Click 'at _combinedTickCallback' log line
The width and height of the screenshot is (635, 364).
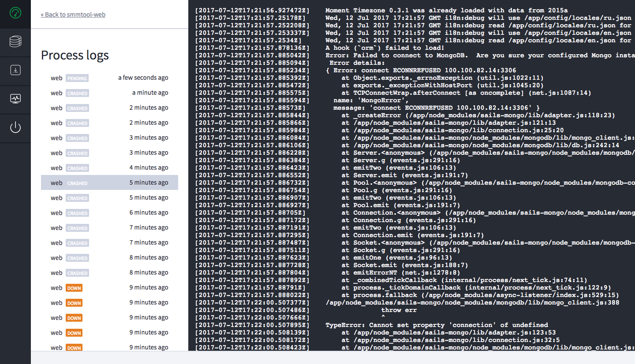(x=464, y=280)
